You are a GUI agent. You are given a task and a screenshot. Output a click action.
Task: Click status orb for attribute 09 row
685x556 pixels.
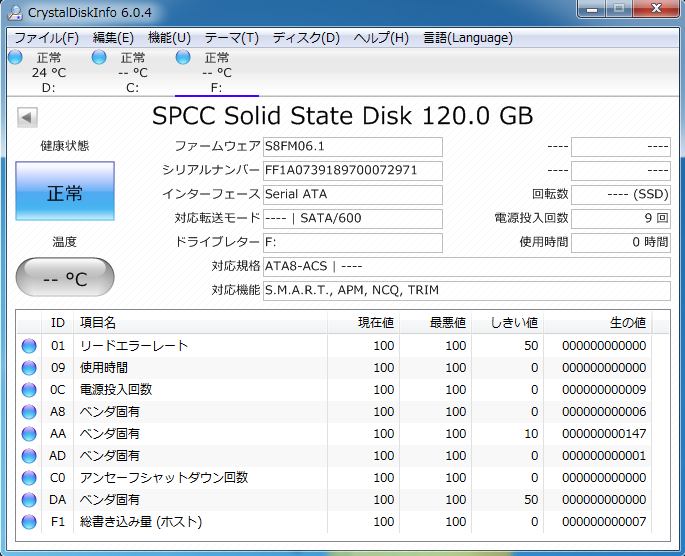point(29,368)
